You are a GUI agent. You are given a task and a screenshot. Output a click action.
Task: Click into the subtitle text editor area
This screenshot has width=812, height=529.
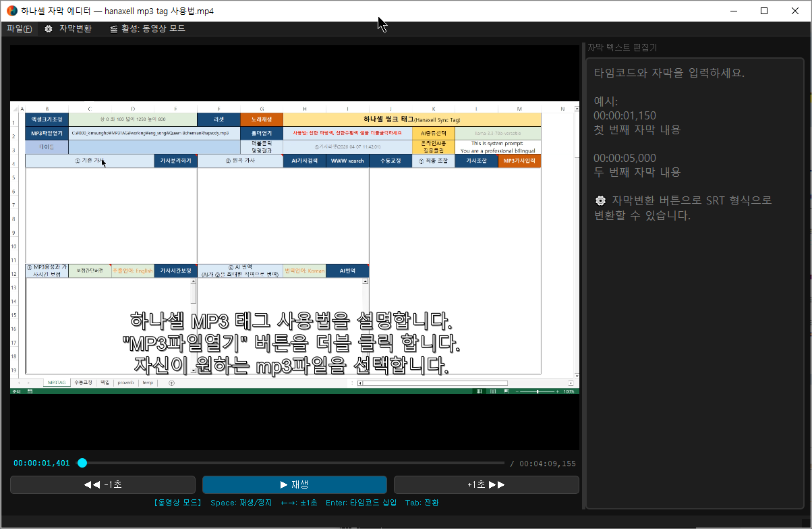point(694,337)
